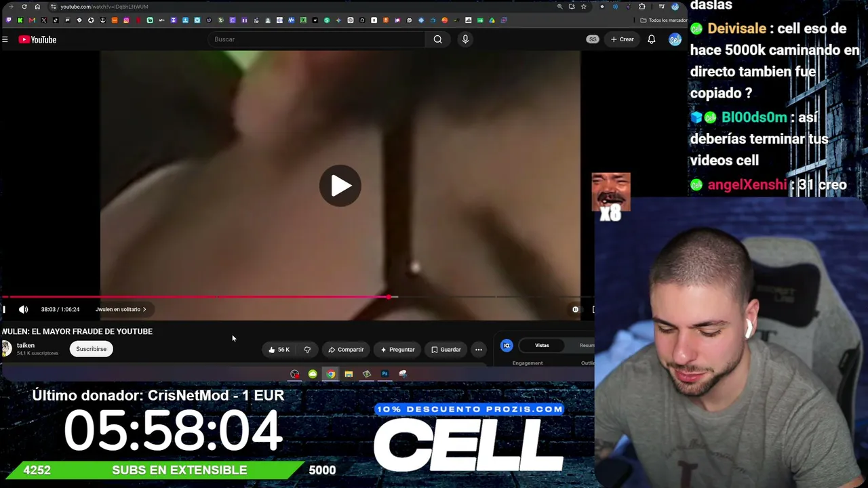This screenshot has width=868, height=488.
Task: Open the taiken channel name link
Action: (26, 346)
